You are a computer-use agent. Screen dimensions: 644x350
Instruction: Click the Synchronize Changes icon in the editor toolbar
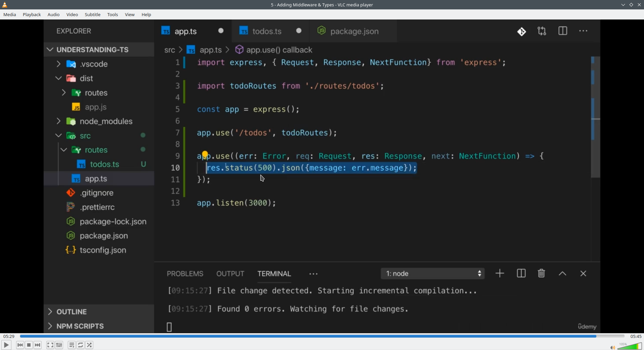click(542, 31)
